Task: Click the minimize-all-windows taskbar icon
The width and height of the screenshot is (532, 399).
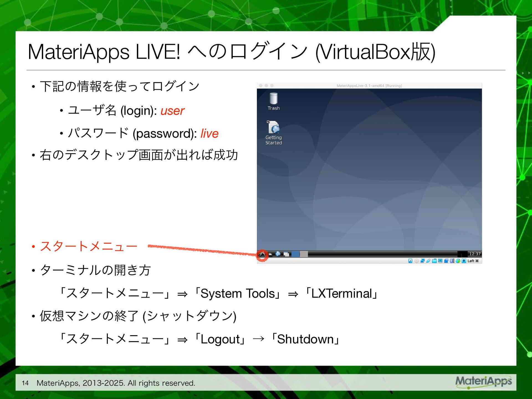Action: click(x=286, y=254)
